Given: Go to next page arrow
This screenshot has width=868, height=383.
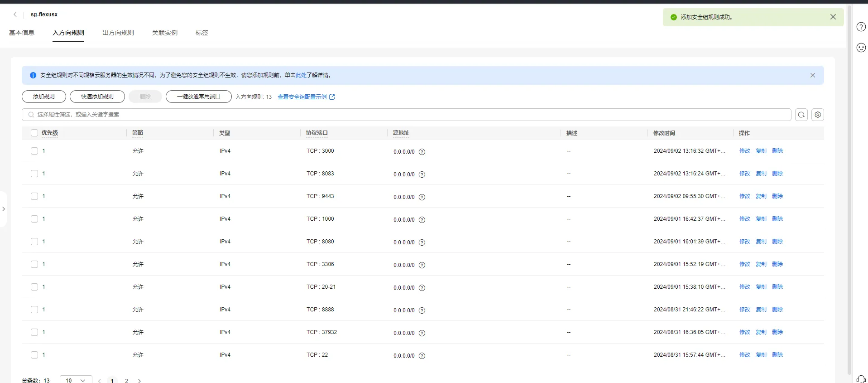Looking at the screenshot, I should [x=139, y=381].
